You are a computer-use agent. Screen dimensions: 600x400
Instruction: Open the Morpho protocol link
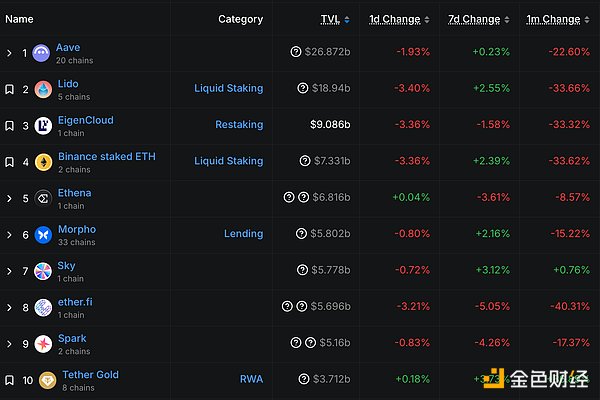coord(76,229)
